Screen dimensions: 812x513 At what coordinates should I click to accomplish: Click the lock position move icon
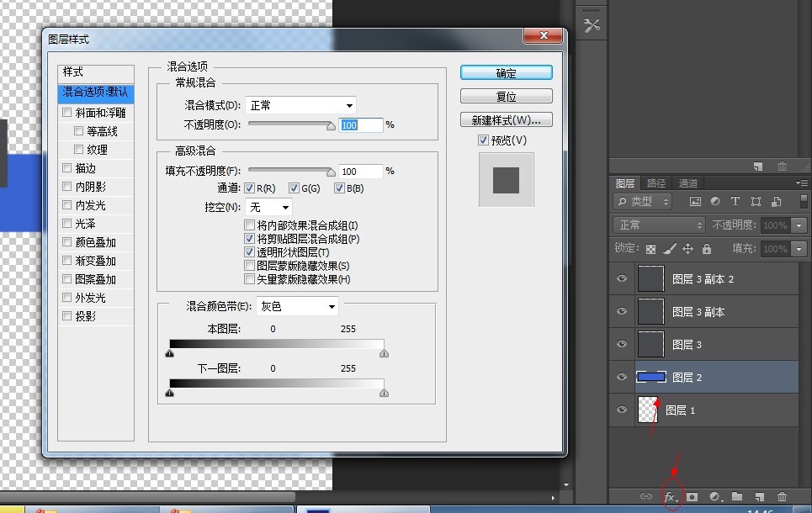pyautogui.click(x=687, y=249)
